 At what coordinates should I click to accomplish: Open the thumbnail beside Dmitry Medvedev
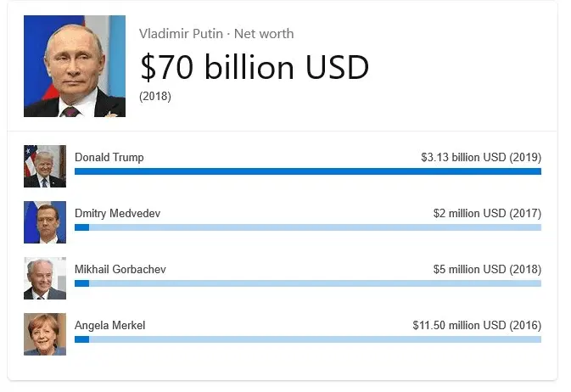45,222
